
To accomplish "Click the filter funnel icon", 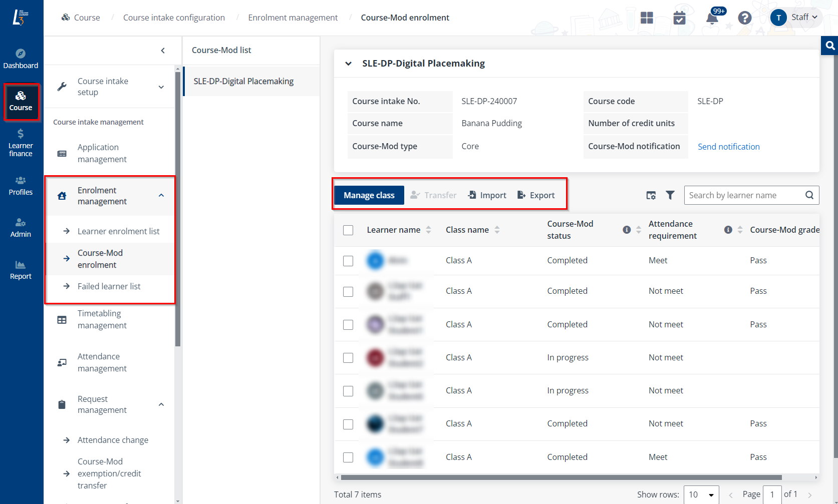I will point(670,195).
